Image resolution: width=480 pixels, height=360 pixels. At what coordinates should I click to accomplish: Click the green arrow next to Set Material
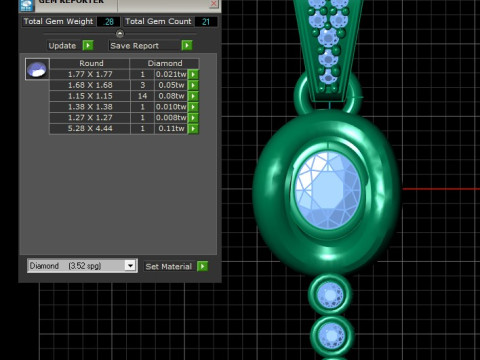pyautogui.click(x=202, y=266)
